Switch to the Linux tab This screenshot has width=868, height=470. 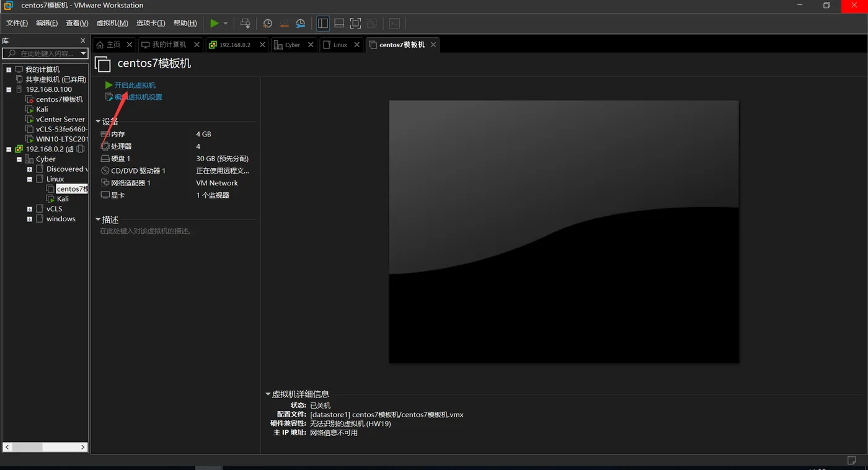tap(335, 45)
